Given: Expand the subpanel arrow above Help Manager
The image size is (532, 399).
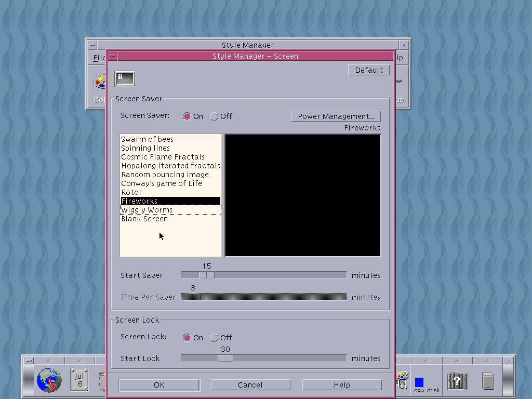Looking at the screenshot, I should [x=458, y=361].
